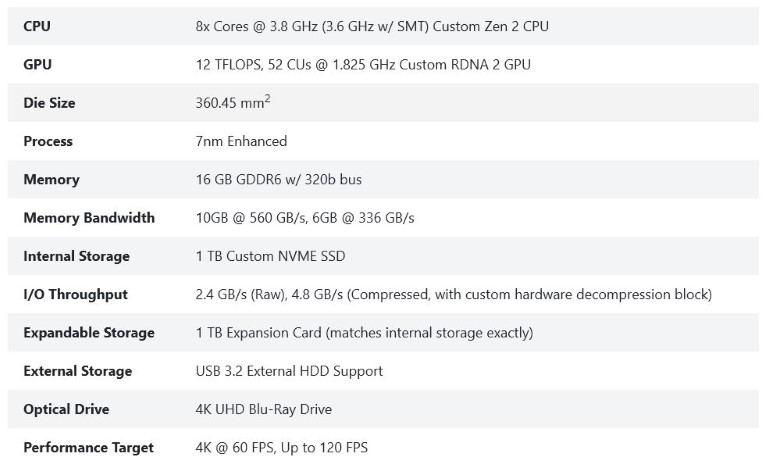770x472 pixels.
Task: Click the 4K UHD Blu-Ray Drive value
Action: click(263, 409)
